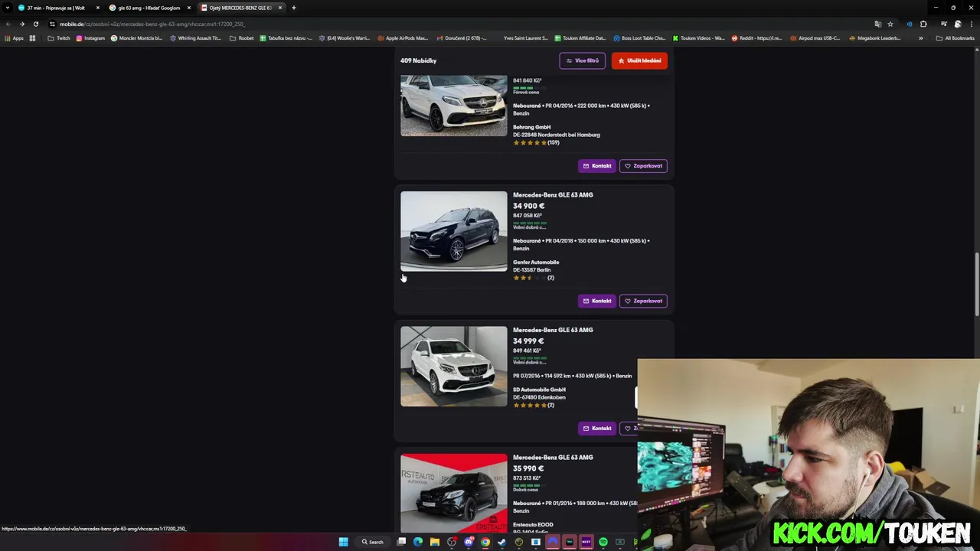Open the Více filtrů filter button
Screen dimensions: 980x551
[583, 60]
